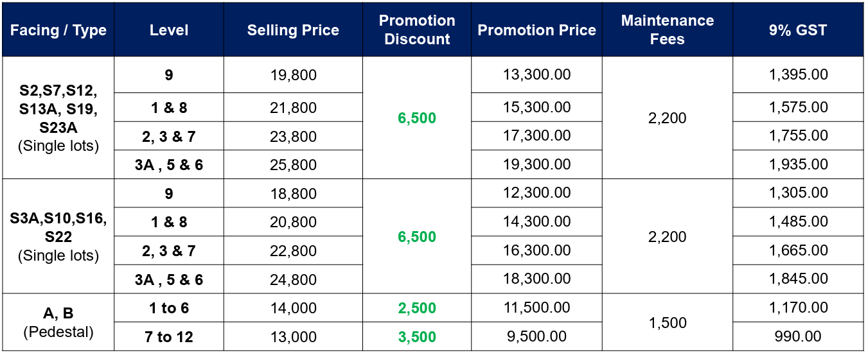Select the 13,300.00 promotion price cell
Screen dimensions: 868x355
coord(536,75)
